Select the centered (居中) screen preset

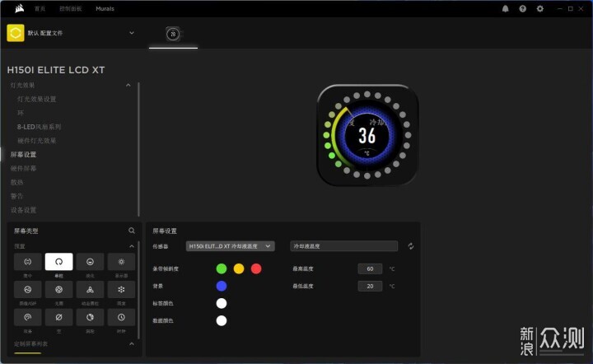28,262
